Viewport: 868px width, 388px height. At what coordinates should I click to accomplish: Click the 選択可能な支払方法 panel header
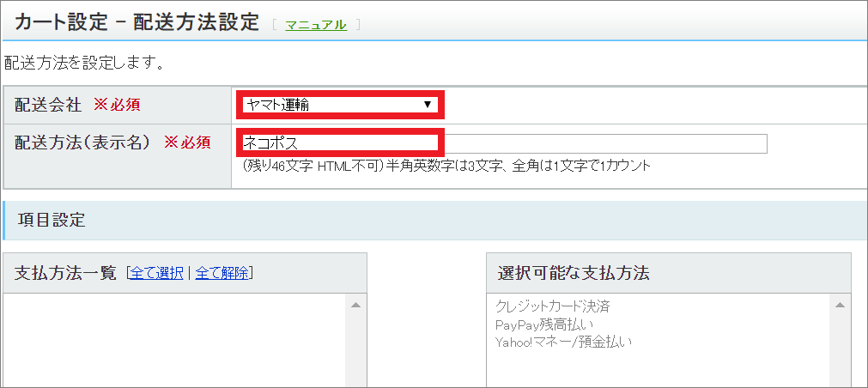click(573, 273)
